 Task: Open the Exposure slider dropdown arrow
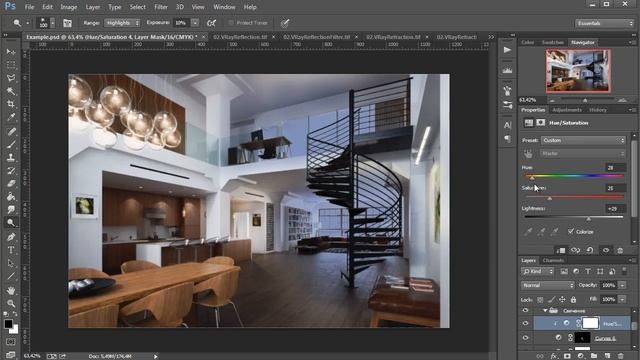[x=195, y=23]
